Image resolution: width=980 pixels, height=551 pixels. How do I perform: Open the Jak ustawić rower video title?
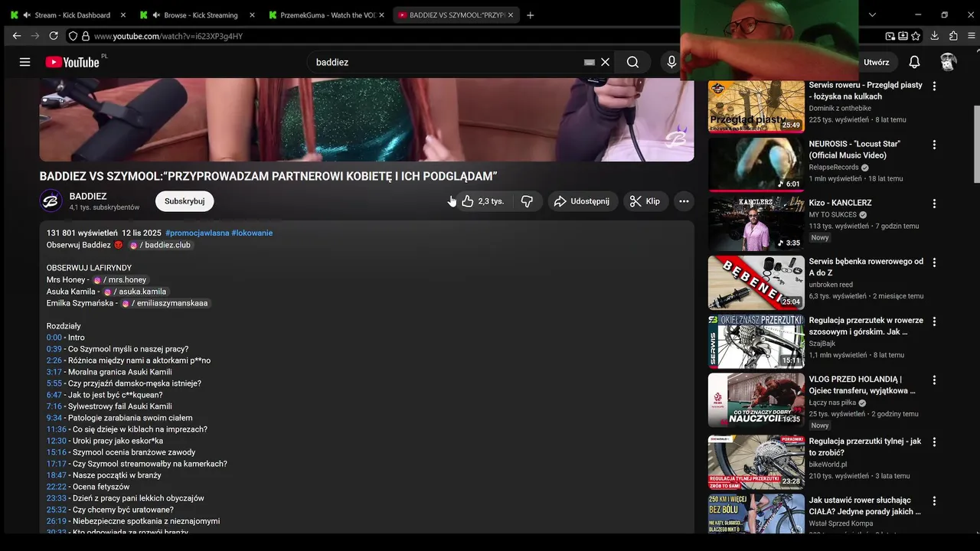(865, 506)
